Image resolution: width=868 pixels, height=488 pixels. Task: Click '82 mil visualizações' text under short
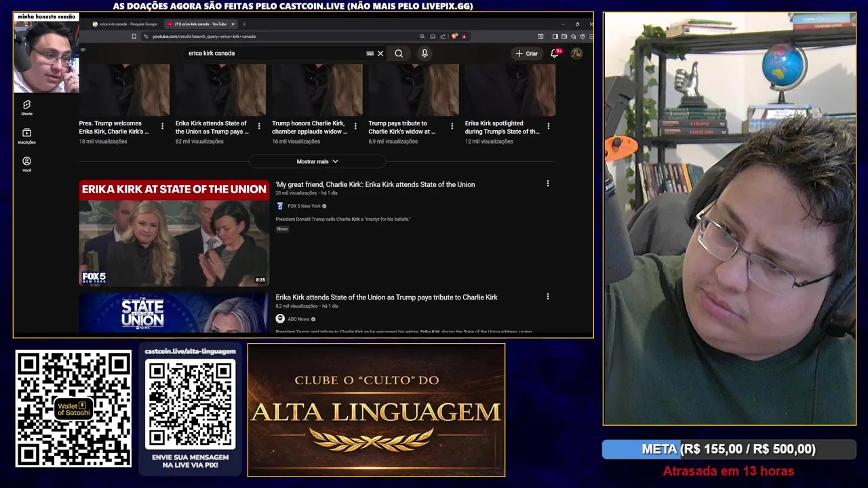point(199,142)
